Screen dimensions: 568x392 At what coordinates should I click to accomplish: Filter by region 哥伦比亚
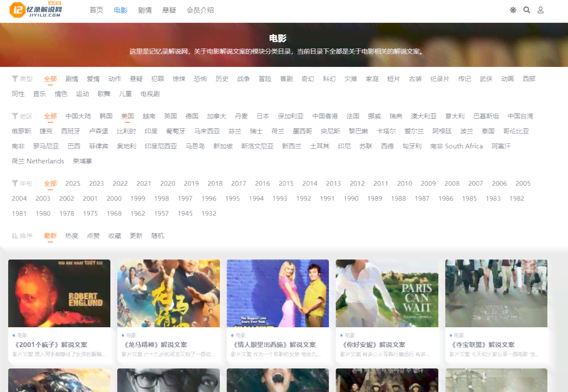516,131
